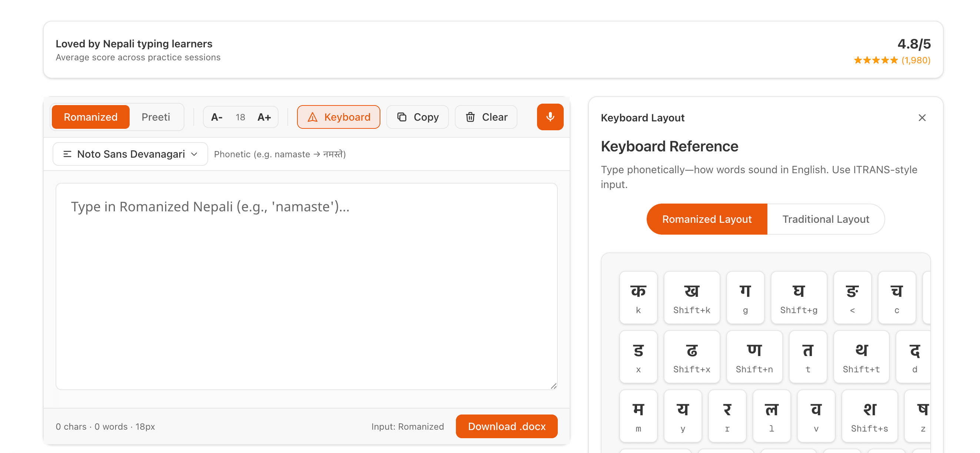
Task: Select the Traditional Layout tab
Action: (x=826, y=219)
